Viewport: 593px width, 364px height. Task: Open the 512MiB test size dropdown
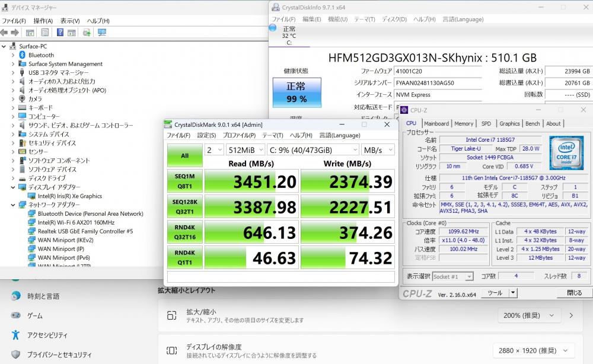246,150
